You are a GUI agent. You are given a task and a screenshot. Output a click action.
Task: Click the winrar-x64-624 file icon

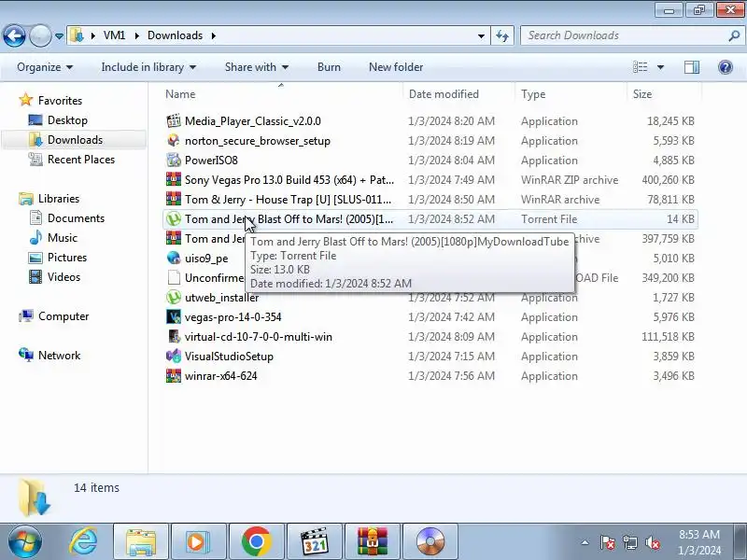tap(174, 376)
